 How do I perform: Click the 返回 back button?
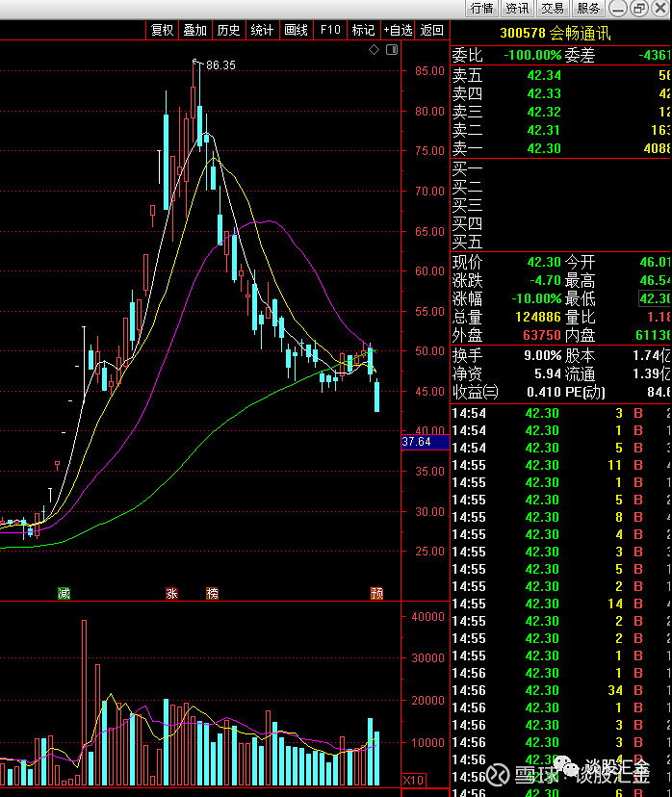click(432, 30)
